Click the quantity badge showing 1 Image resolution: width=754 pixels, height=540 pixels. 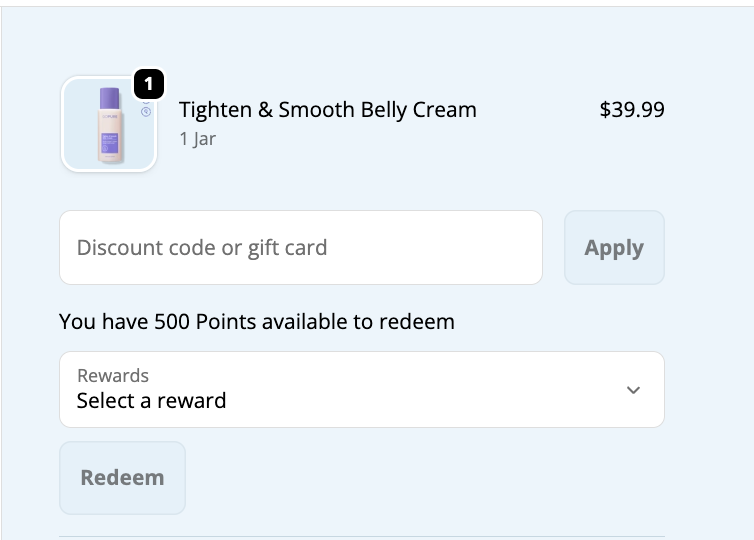(148, 84)
